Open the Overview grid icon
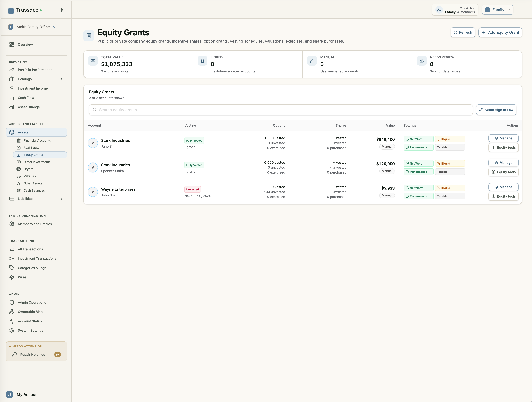 [x=12, y=44]
